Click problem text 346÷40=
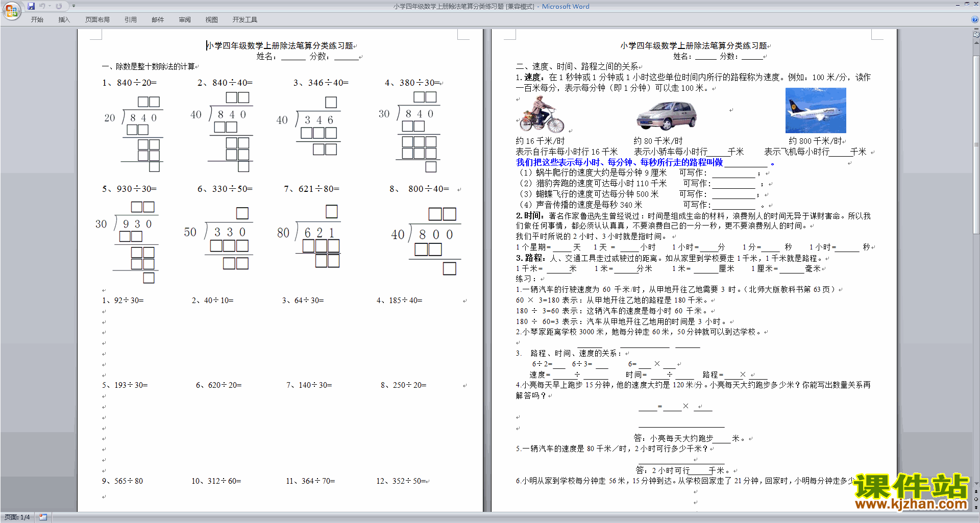This screenshot has width=980, height=523. click(328, 83)
